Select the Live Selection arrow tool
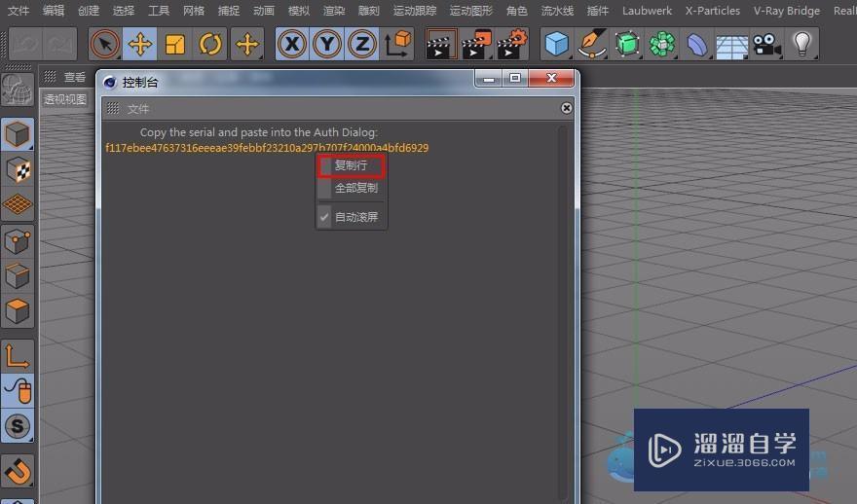The width and height of the screenshot is (857, 504). click(105, 44)
